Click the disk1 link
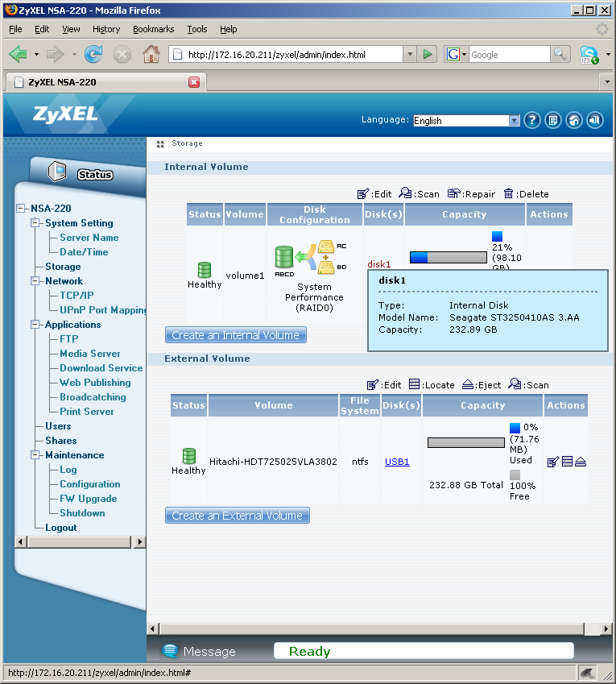The image size is (616, 684). (x=378, y=264)
